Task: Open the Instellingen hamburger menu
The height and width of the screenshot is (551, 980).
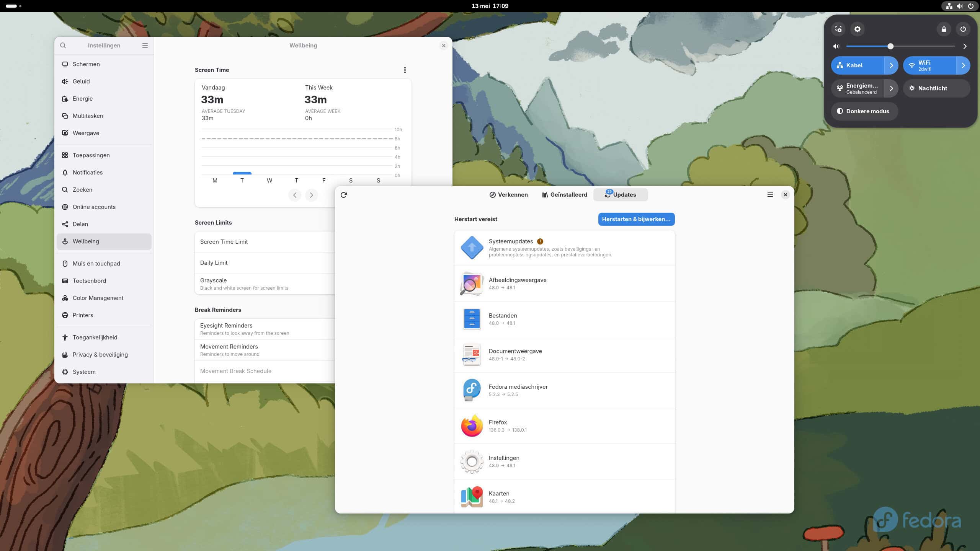Action: coord(145,46)
